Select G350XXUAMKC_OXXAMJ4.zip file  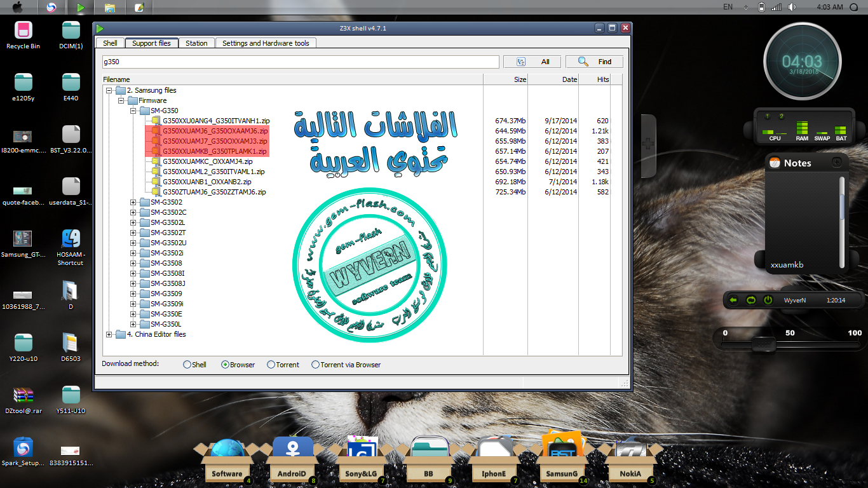coord(208,161)
